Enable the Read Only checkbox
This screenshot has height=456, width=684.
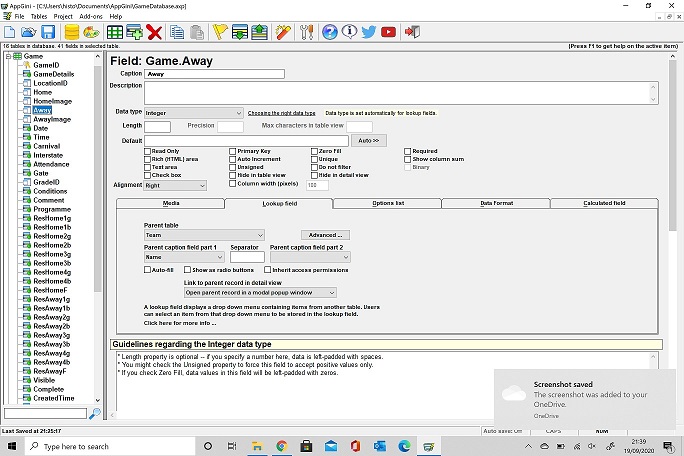147,151
